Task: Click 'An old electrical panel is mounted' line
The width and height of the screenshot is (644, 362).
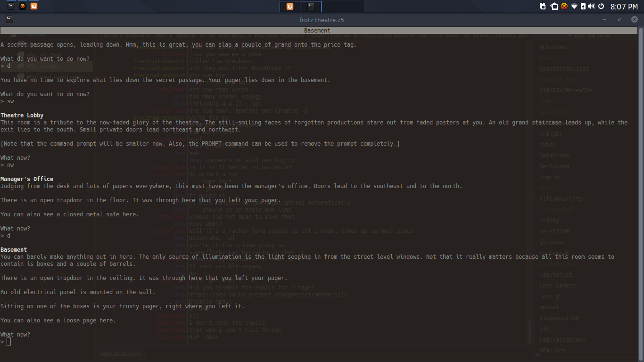Action: 78,292
